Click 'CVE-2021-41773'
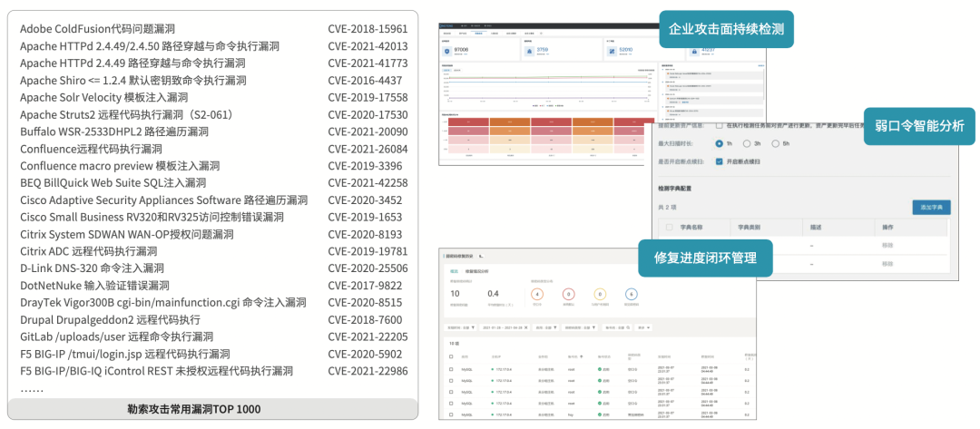Screen dimensions: 980x429 367,63
